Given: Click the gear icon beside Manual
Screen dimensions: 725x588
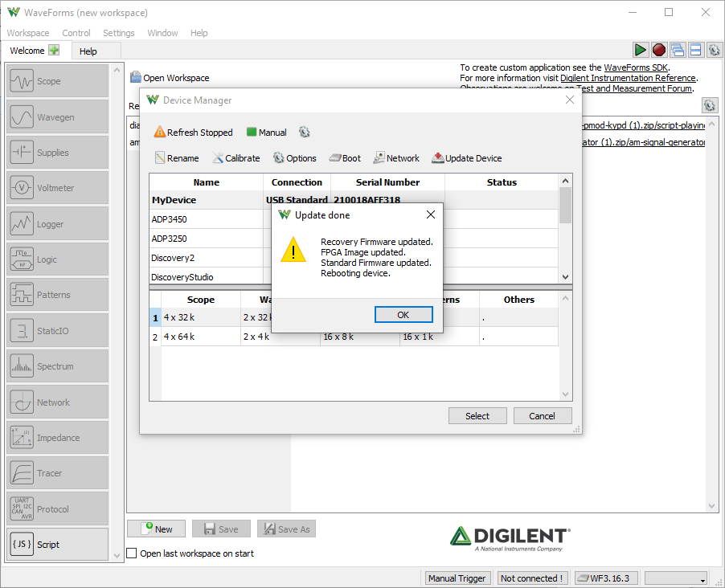Looking at the screenshot, I should pos(305,133).
